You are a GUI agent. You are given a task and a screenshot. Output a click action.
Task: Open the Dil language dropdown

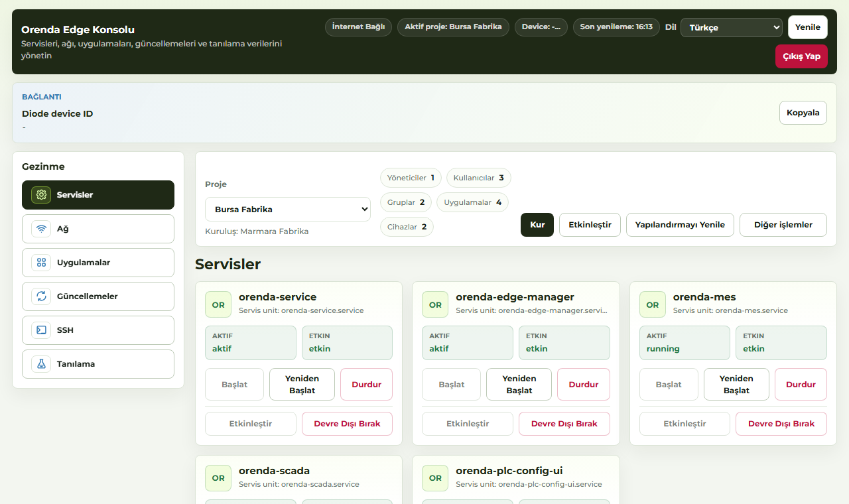coord(732,28)
